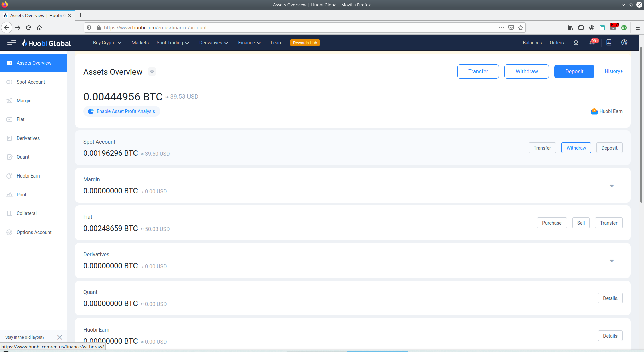Open the Finance dropdown
This screenshot has height=352, width=644.
[250, 43]
